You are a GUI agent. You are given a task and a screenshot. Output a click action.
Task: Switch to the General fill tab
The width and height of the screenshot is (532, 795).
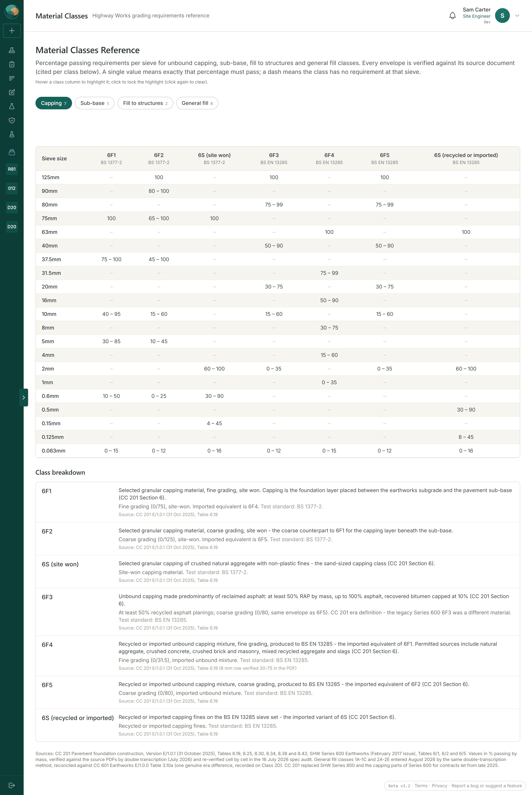(197, 103)
